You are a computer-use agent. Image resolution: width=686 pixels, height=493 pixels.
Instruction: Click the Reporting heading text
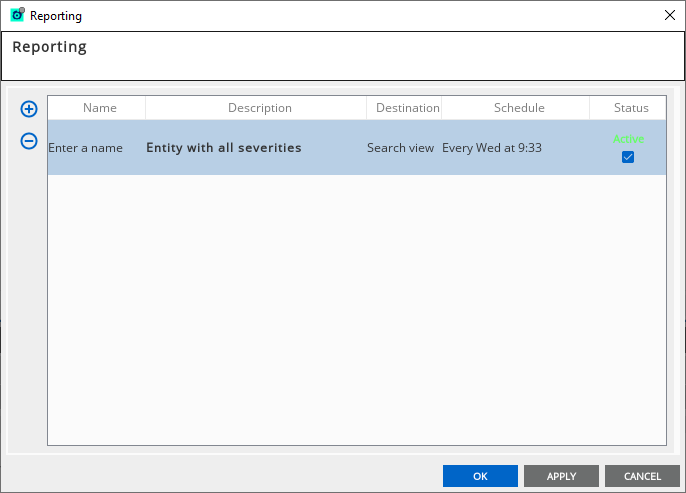click(50, 47)
